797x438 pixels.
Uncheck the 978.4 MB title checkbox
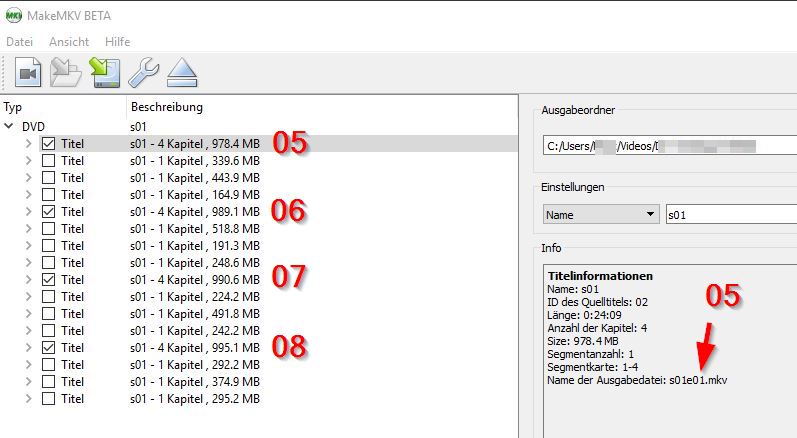48,144
